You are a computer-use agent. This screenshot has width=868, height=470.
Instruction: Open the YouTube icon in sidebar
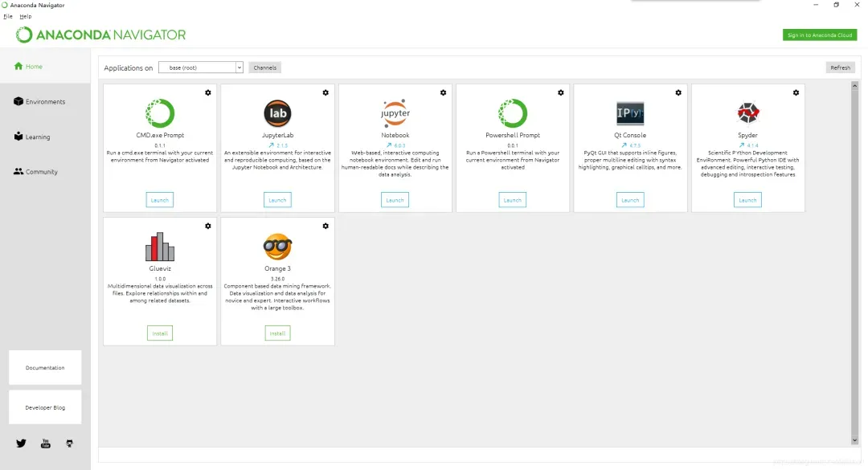click(x=45, y=443)
